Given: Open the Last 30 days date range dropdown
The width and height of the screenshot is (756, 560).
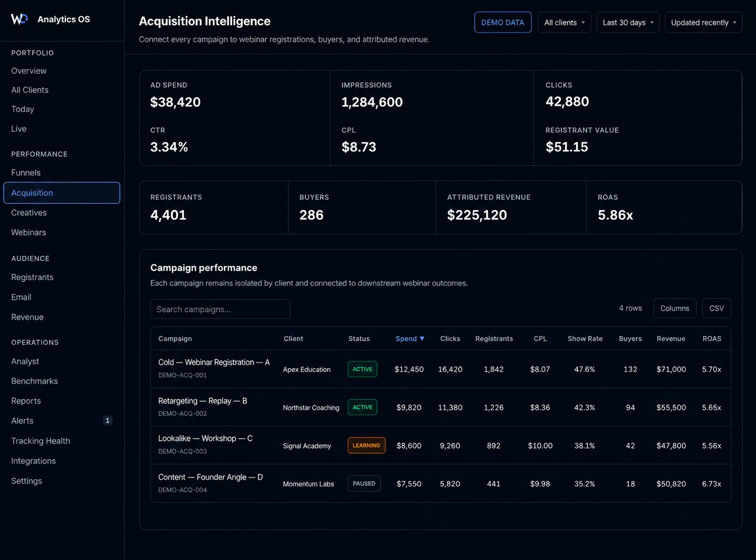Looking at the screenshot, I should point(628,22).
